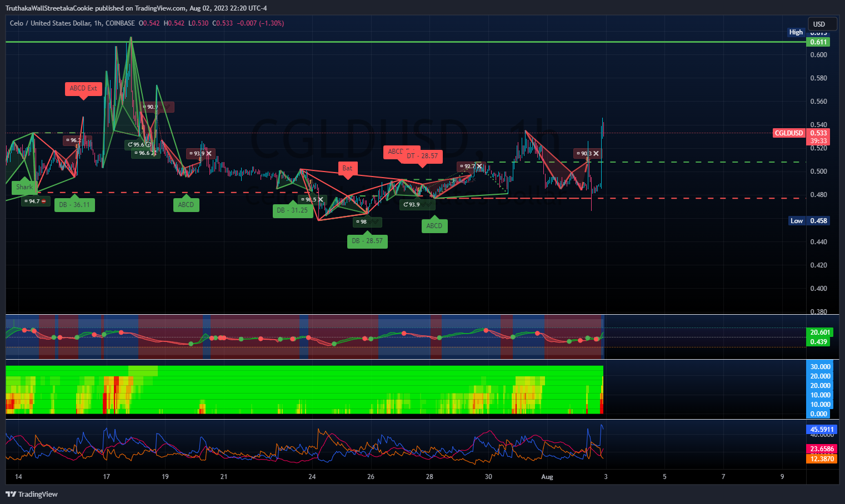Viewport: 845px width, 504px height.
Task: Click the 0.540 price axis level
Action: [x=818, y=125]
